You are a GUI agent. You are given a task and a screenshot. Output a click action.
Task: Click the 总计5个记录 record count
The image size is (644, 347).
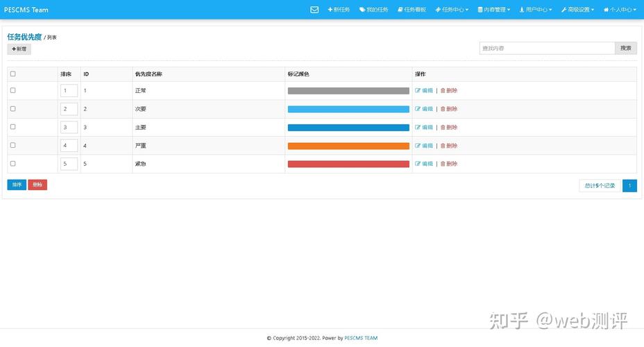[600, 185]
